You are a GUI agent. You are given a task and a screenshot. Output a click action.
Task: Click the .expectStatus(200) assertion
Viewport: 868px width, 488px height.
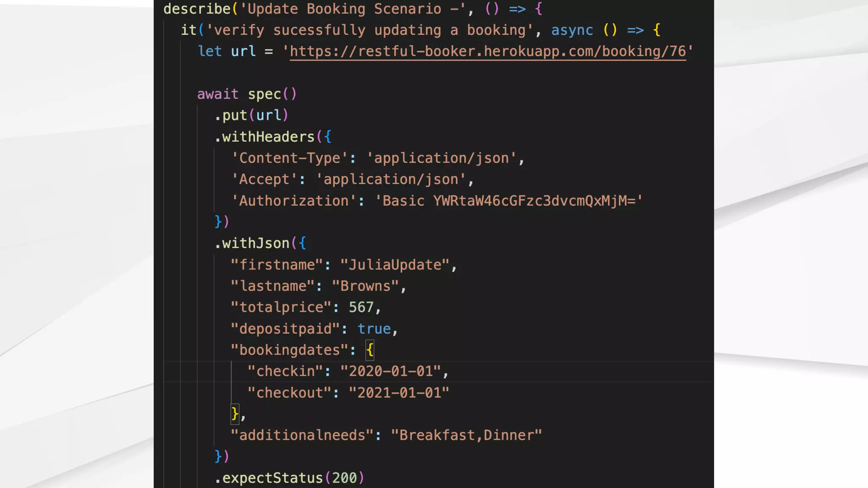click(x=289, y=478)
